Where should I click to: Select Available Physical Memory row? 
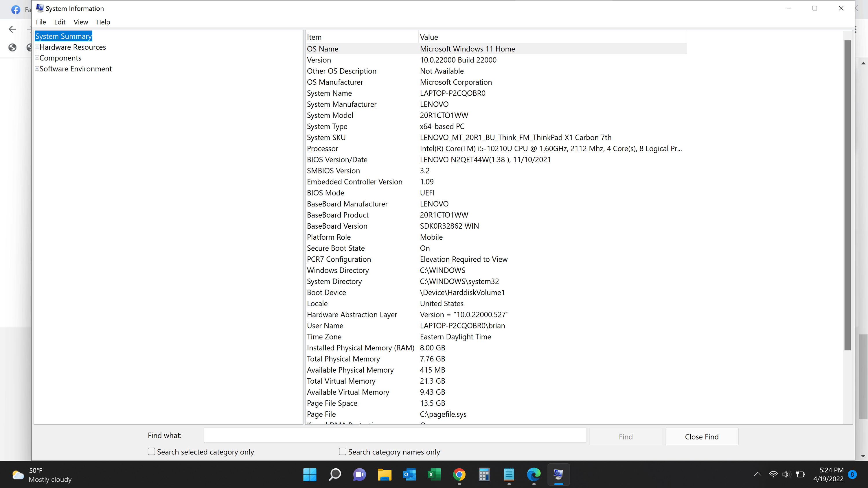496,370
